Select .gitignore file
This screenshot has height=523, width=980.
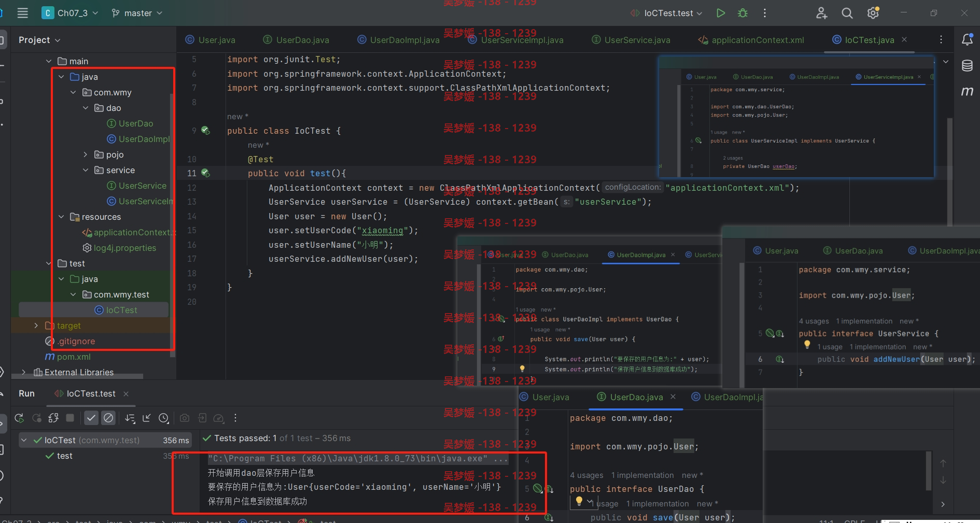[70, 341]
